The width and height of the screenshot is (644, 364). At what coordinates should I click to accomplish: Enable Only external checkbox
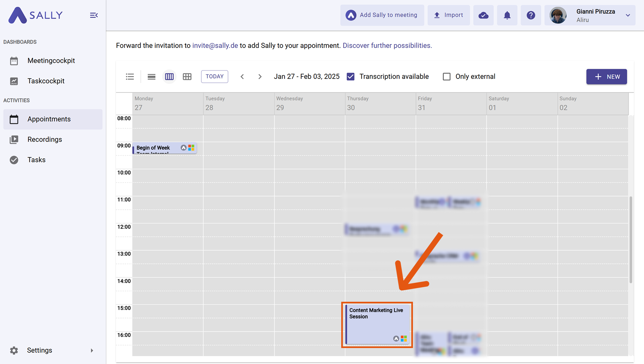click(x=446, y=77)
